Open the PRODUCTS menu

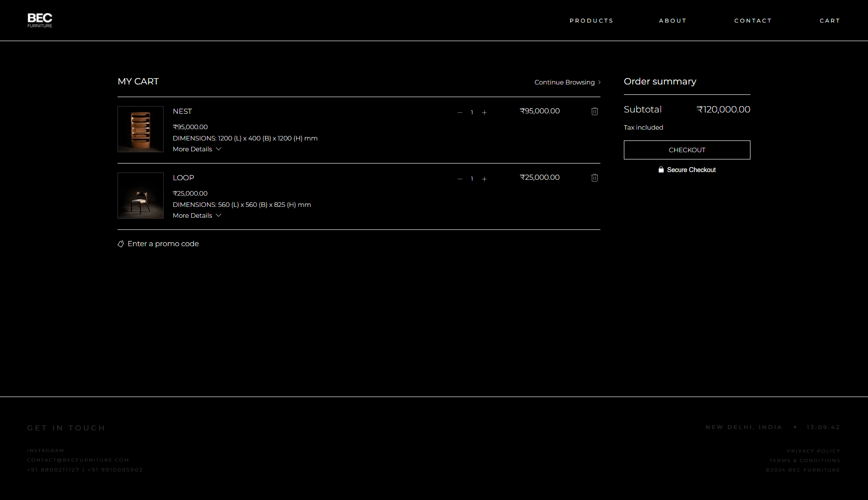(591, 20)
